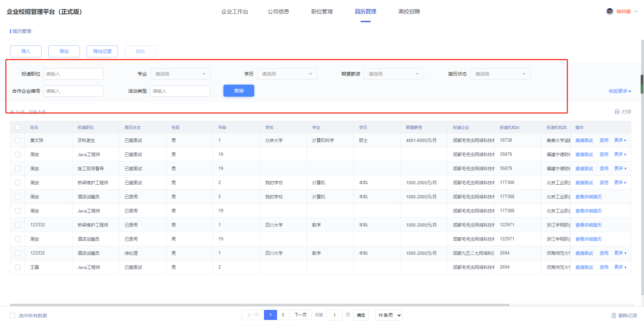Click the 4001-6000元/月 salary cell
This screenshot has height=325, width=644.
click(x=421, y=140)
